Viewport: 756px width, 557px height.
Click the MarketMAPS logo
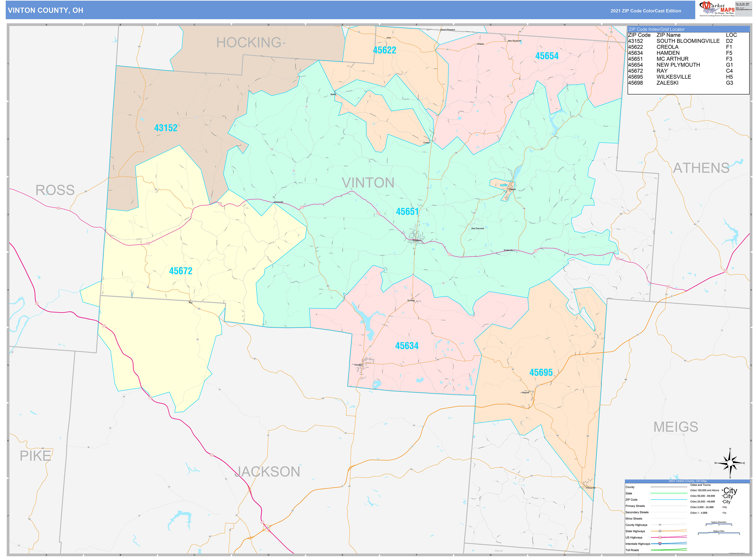717,9
